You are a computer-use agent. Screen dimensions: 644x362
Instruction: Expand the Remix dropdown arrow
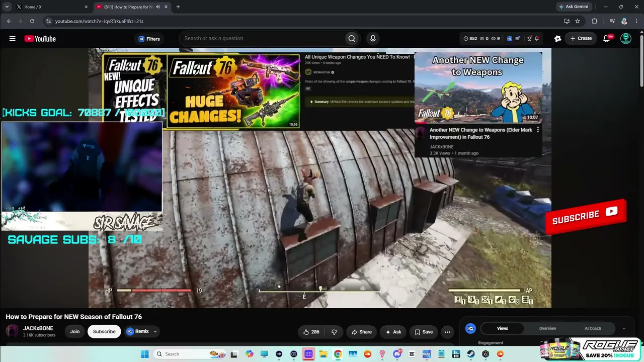coord(155,331)
